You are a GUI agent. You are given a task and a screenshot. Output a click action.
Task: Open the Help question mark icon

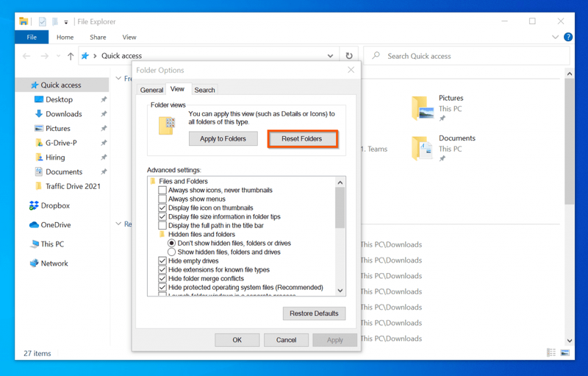click(x=567, y=37)
